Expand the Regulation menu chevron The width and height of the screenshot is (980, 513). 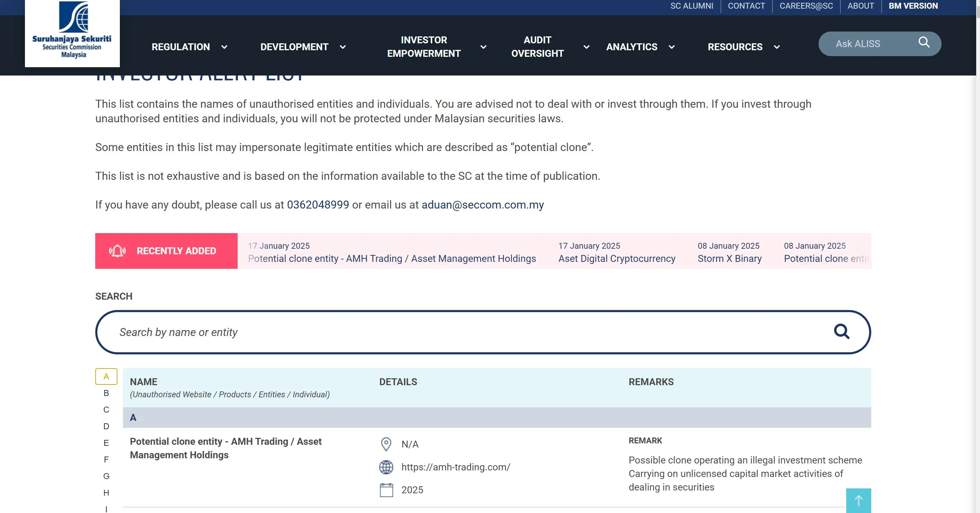pos(224,47)
